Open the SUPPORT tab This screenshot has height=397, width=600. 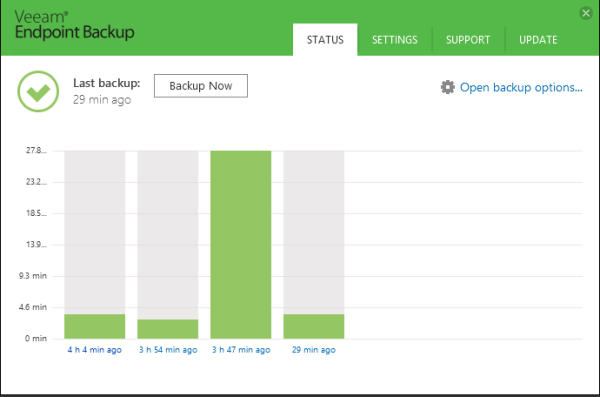pyautogui.click(x=468, y=40)
